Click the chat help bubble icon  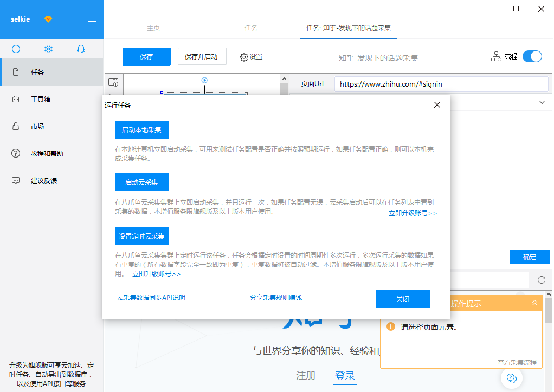[x=512, y=378]
